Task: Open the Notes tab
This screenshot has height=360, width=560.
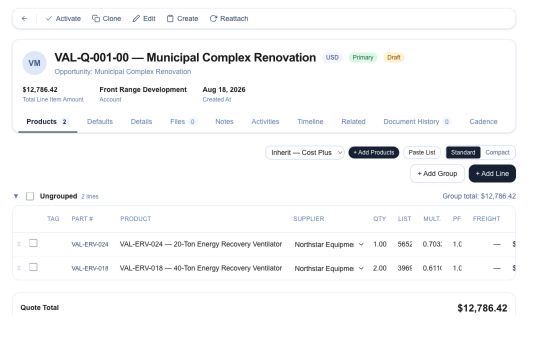Action: coord(224,121)
